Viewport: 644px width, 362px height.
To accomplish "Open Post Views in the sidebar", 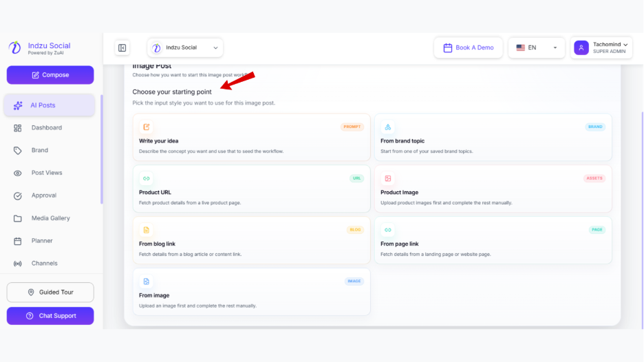I will (50, 173).
